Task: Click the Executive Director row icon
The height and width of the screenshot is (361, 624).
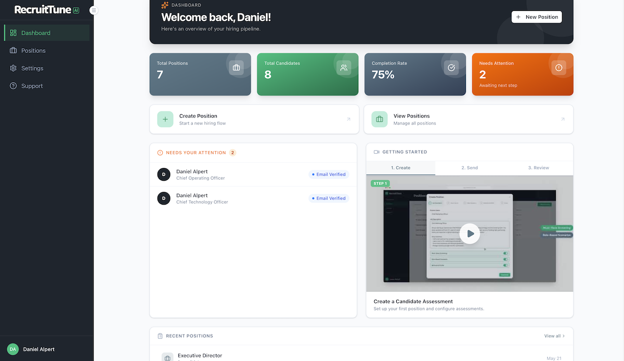Action: (167, 357)
